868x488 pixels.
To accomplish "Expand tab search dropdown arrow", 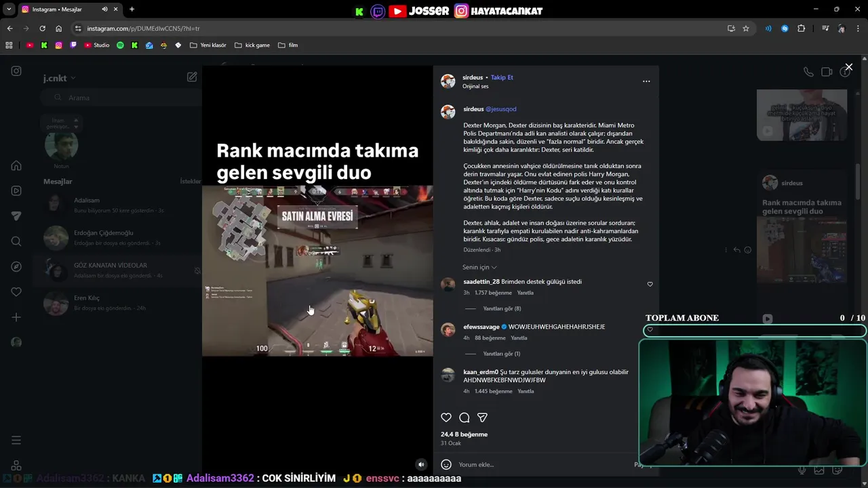I will point(9,9).
